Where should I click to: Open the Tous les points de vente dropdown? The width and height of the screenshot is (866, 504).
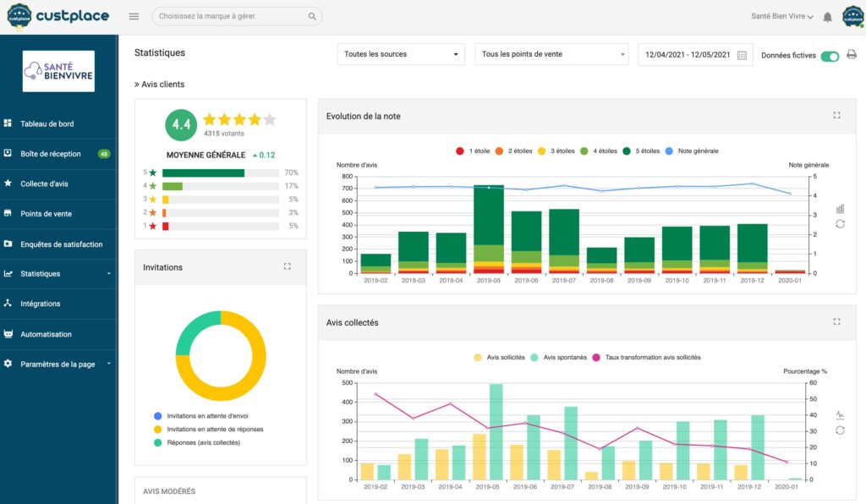pyautogui.click(x=551, y=53)
